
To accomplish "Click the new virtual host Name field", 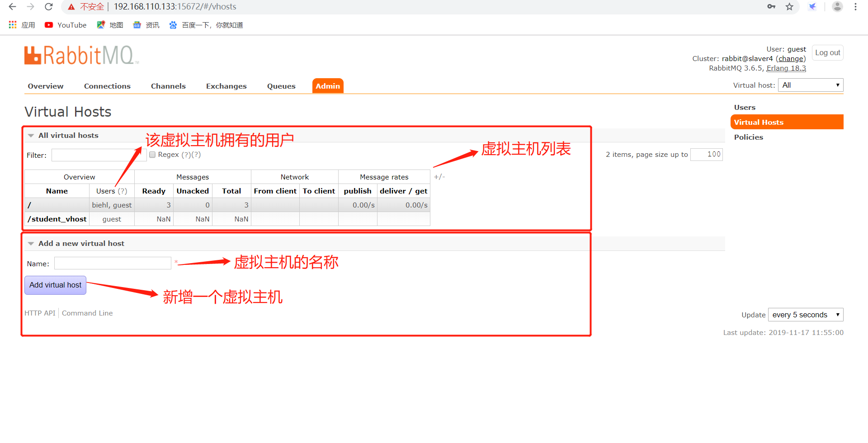I will 113,263.
